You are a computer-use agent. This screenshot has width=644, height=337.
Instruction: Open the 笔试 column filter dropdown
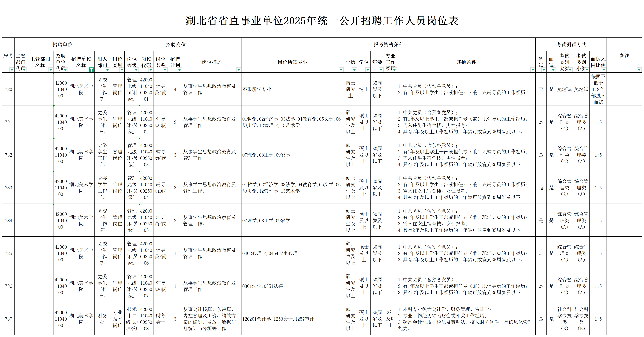point(544,70)
